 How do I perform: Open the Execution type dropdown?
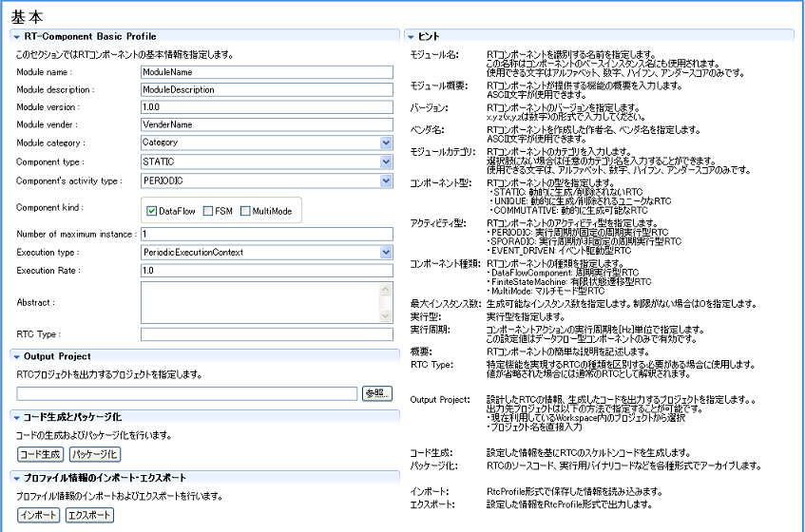386,252
